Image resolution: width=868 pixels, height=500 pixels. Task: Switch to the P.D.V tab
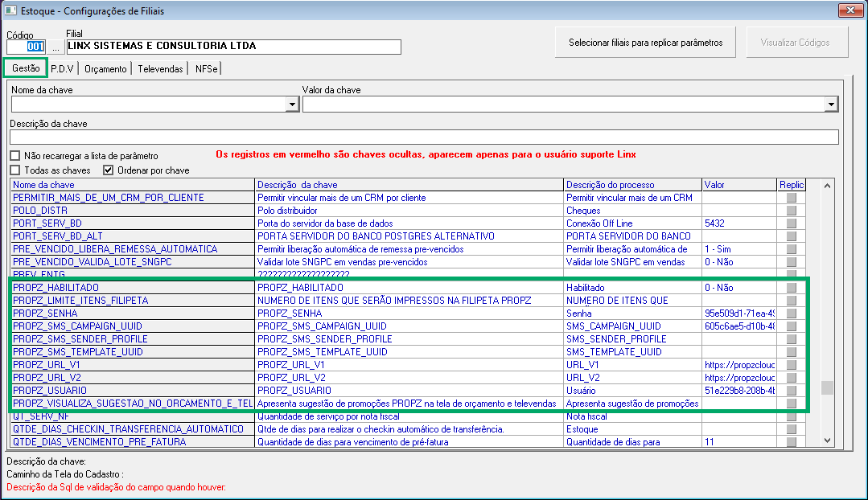click(62, 69)
